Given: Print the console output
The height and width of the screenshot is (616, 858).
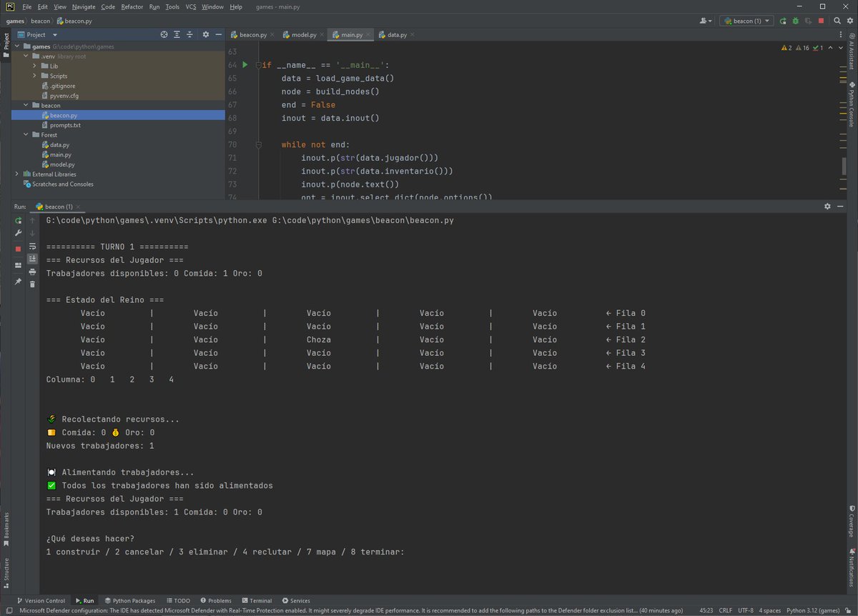Looking at the screenshot, I should point(32,272).
